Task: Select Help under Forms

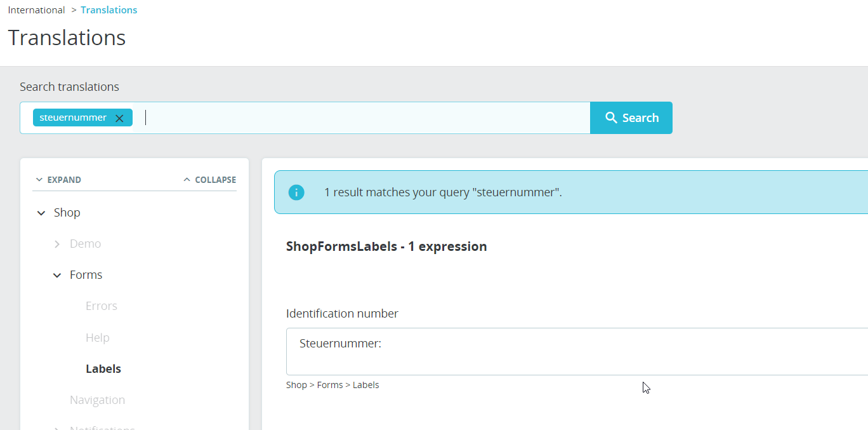Action: click(x=98, y=337)
